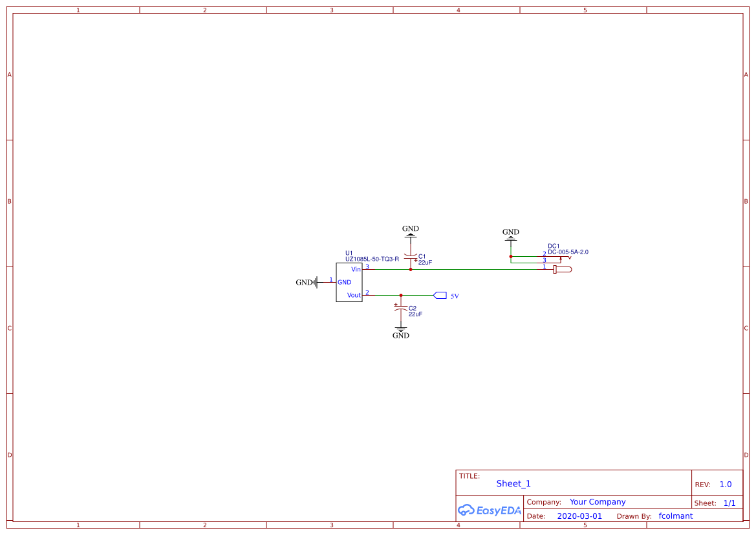This screenshot has width=756, height=535.
Task: Click the C2 22uF capacitor symbol
Action: (x=400, y=309)
